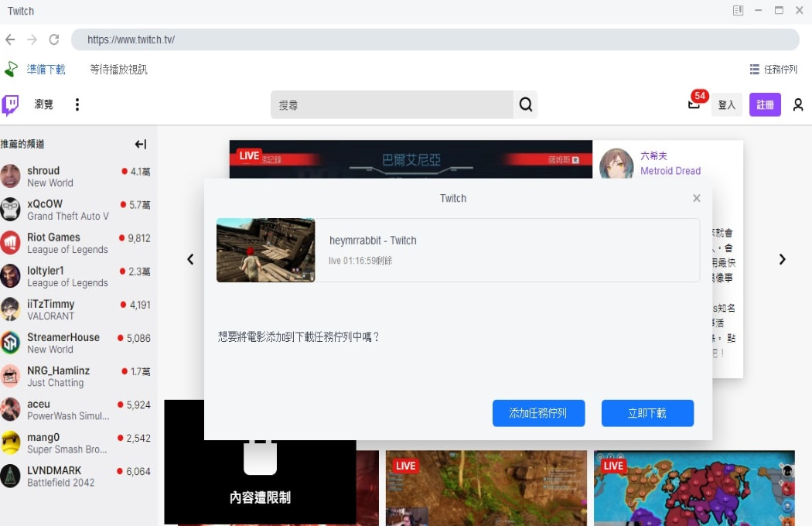Collapse the recommended channels sidebar
This screenshot has width=812, height=526.
click(140, 144)
